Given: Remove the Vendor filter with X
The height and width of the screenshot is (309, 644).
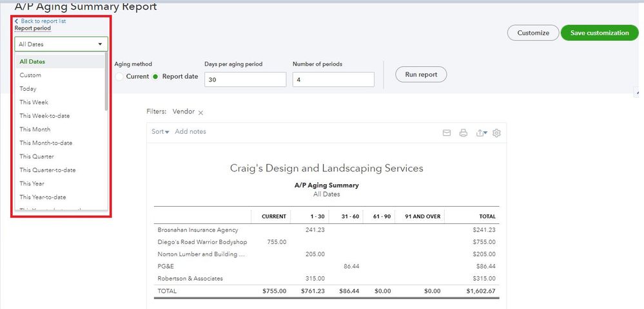Looking at the screenshot, I should pyautogui.click(x=200, y=113).
